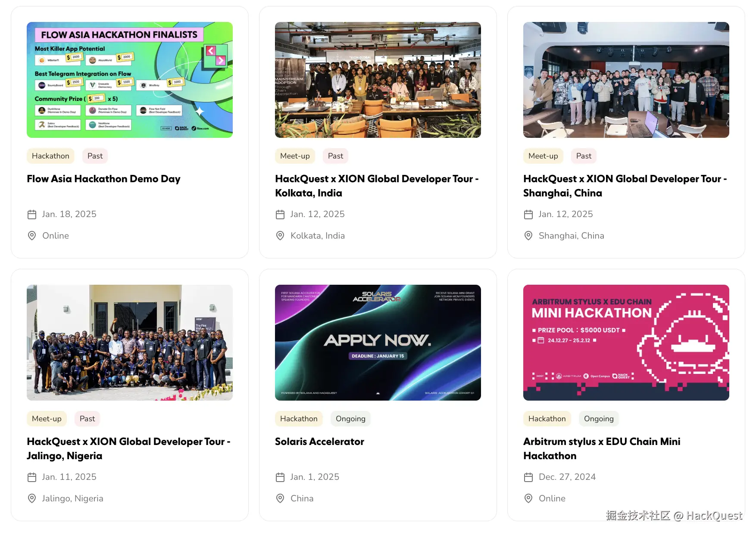Open Flow Asia Hackathon Demo Day title
The height and width of the screenshot is (535, 756).
coord(103,179)
